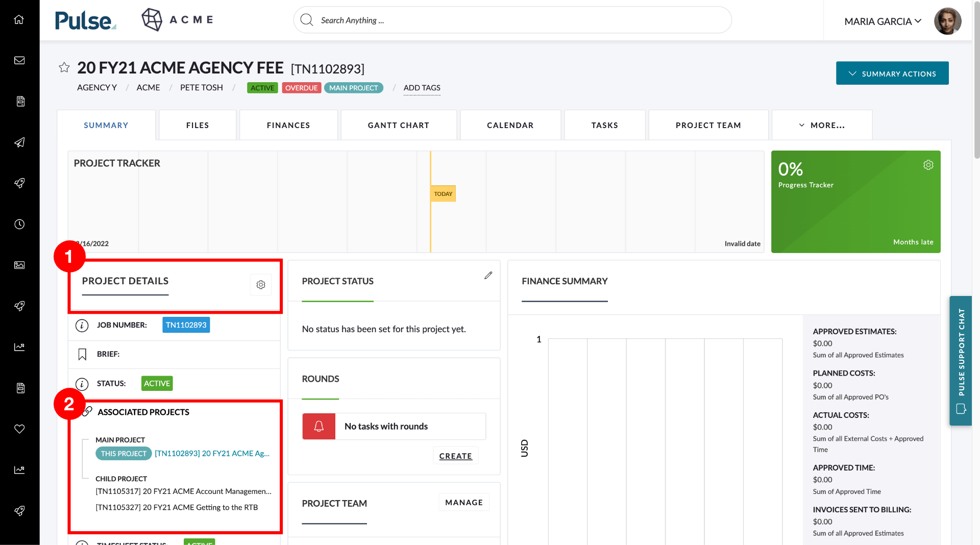Click 'No status has been set' text
980x545 pixels.
[384, 329]
